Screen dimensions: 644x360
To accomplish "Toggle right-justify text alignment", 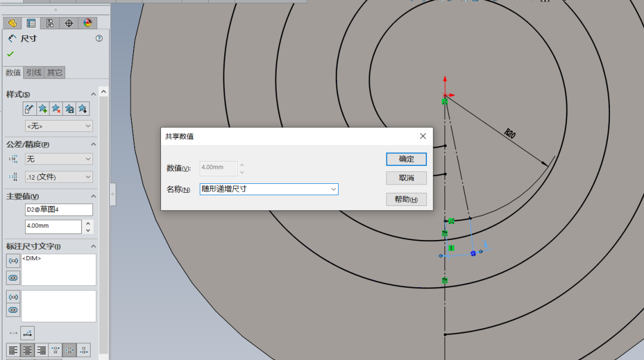I will 41,350.
